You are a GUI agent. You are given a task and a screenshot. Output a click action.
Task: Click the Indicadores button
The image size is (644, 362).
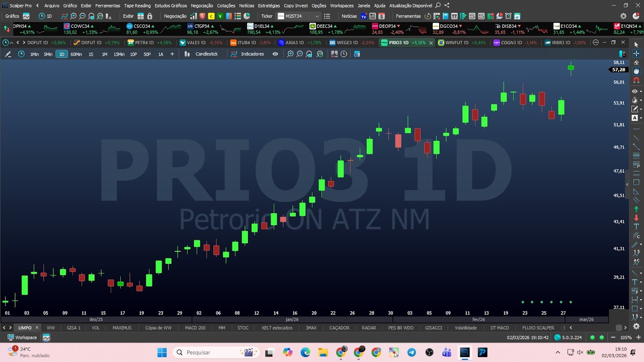248,54
